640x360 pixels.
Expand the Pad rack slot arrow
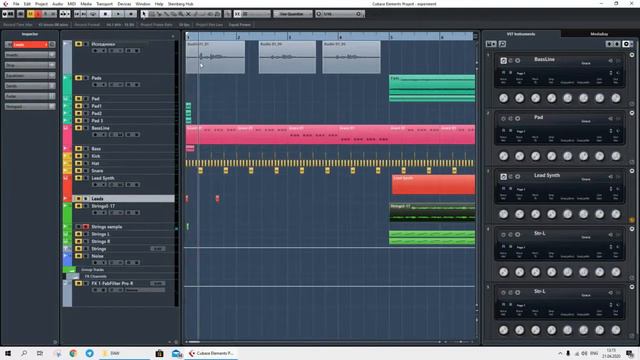point(632,113)
